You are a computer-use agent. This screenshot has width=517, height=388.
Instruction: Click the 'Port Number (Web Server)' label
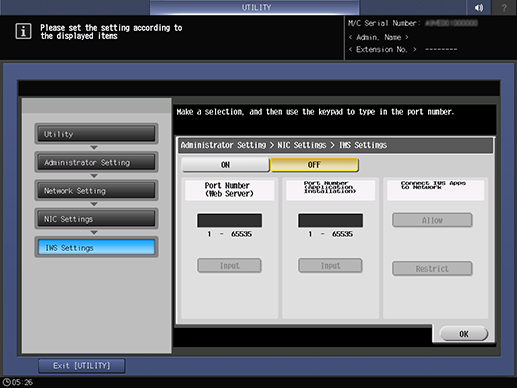[x=229, y=190]
